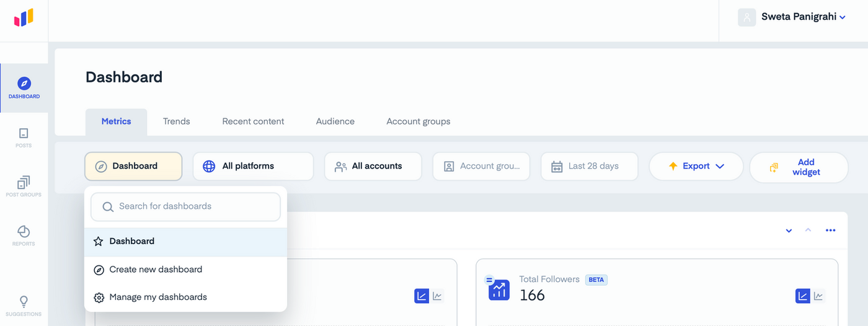Click the magnifier icon in dashboard search
This screenshot has height=326, width=868.
[x=107, y=206]
